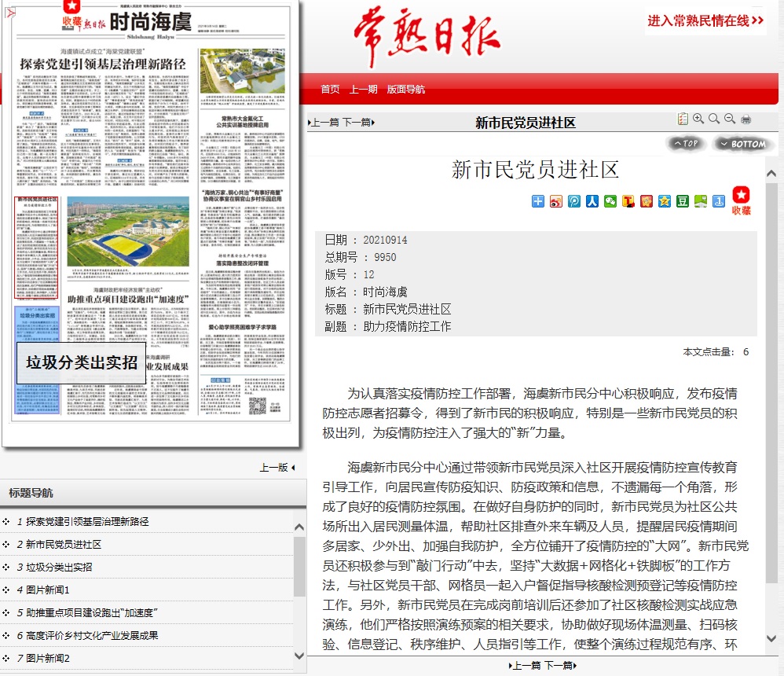
Task: Click the 本文点击量 counter text
Action: [716, 352]
